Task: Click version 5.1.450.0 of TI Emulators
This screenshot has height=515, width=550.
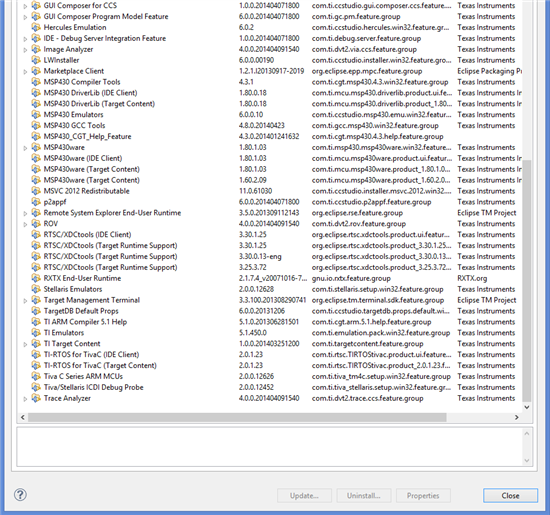Action: pos(253,333)
